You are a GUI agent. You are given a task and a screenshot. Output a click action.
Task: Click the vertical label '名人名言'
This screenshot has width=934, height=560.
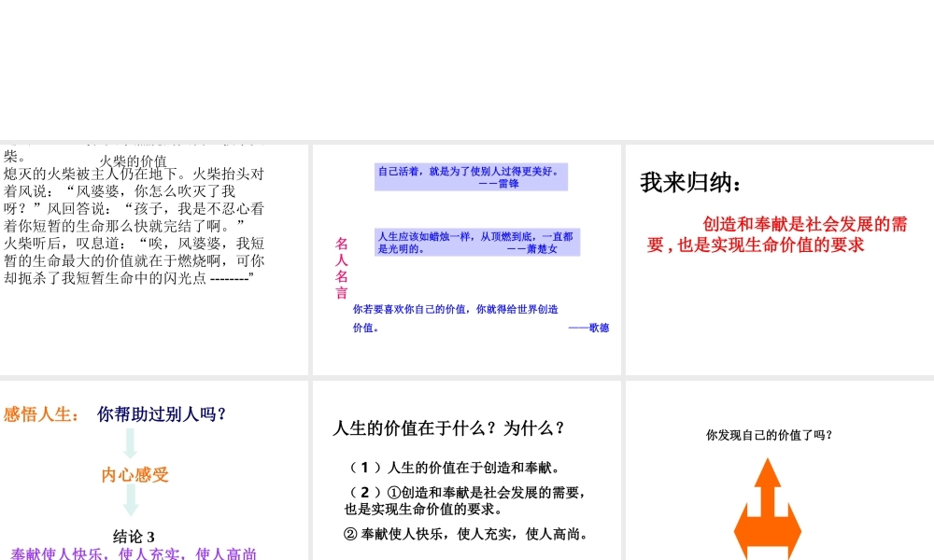pos(341,268)
